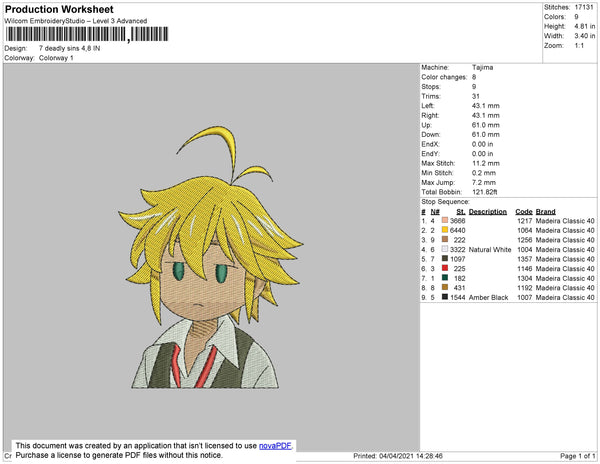Select Min Stitch value '0.2 mm'

484,173
